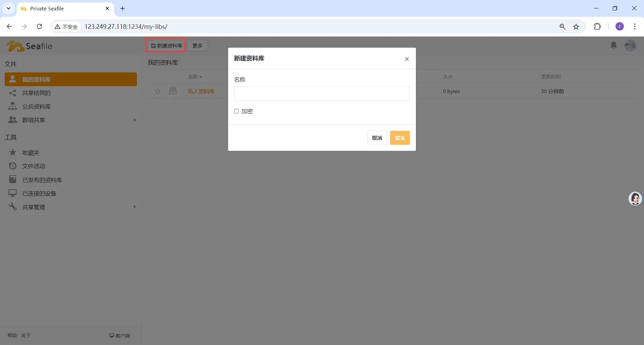Click the 30 分钟前 update time cell
The height and width of the screenshot is (345, 644).
coord(552,91)
